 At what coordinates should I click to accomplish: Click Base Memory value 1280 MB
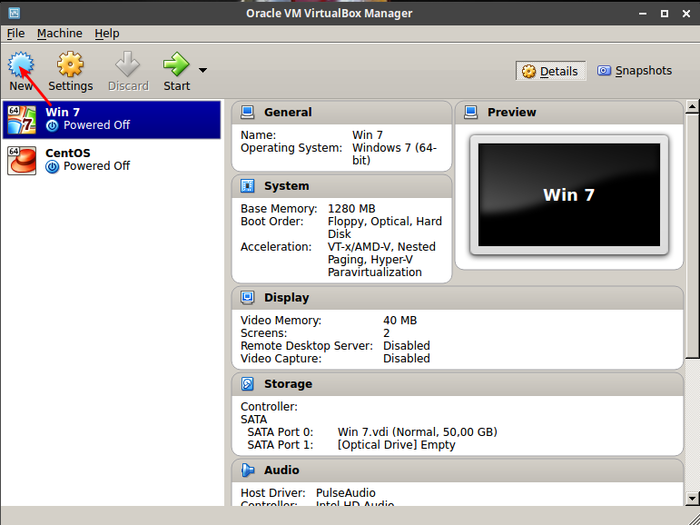pos(351,209)
